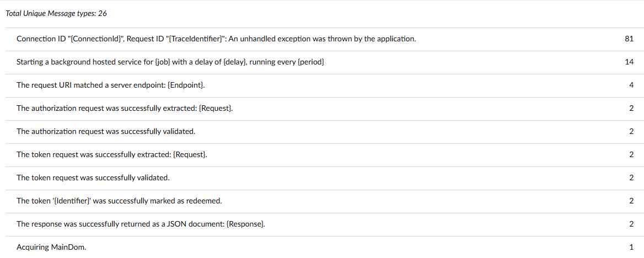Select the authorization request successfully validated row
This screenshot has height=258, width=644.
pyautogui.click(x=106, y=132)
